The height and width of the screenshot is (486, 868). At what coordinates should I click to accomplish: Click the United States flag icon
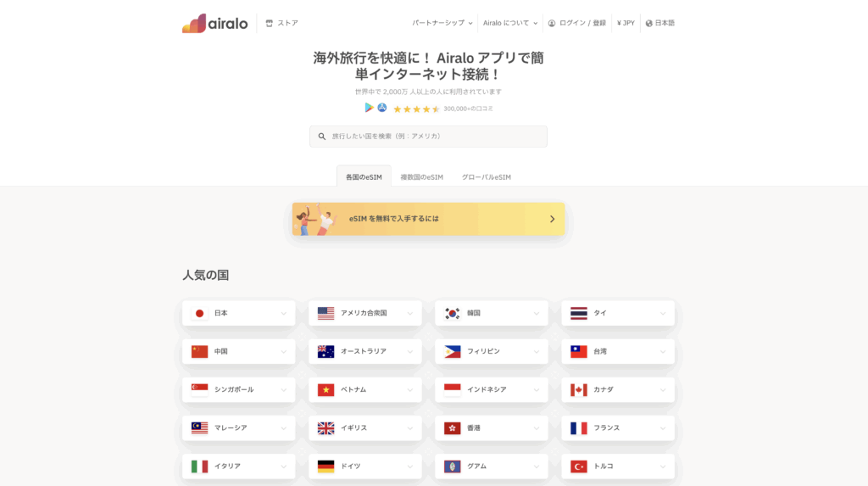tap(325, 313)
